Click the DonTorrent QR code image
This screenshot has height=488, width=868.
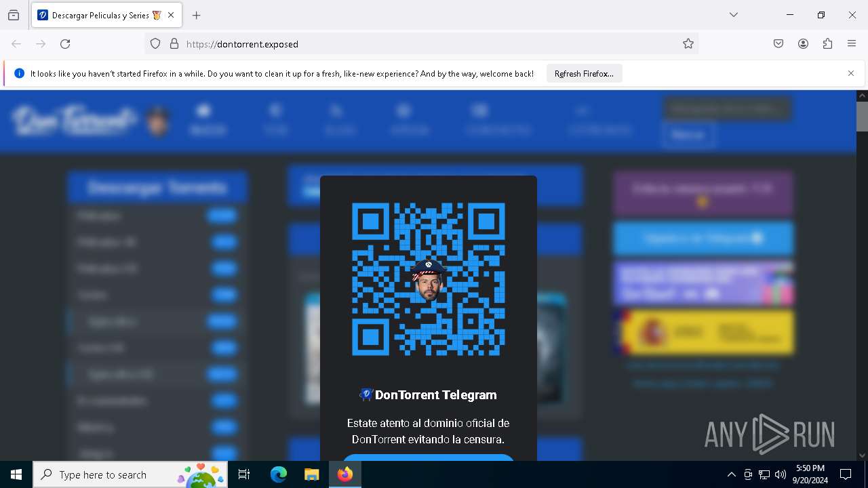click(429, 279)
